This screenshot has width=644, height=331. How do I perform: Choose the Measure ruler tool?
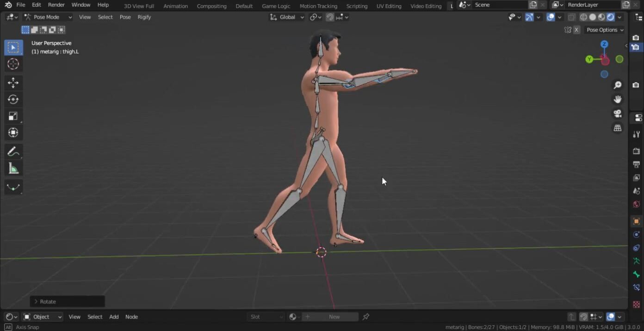(13, 169)
